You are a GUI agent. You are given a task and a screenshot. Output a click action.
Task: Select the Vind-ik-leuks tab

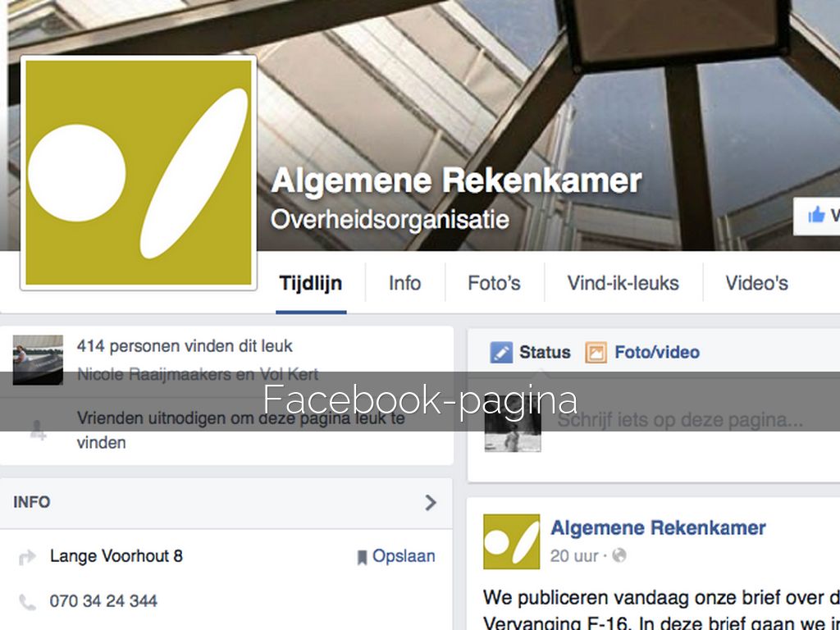(x=623, y=283)
